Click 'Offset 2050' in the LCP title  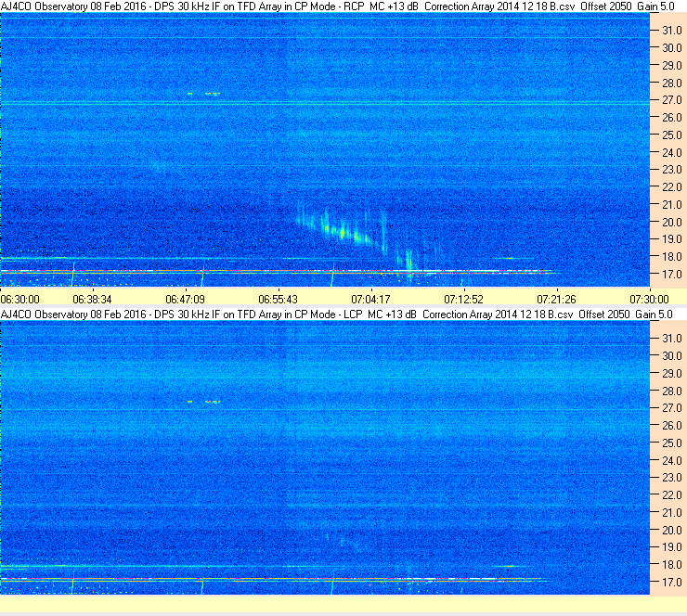[604, 314]
